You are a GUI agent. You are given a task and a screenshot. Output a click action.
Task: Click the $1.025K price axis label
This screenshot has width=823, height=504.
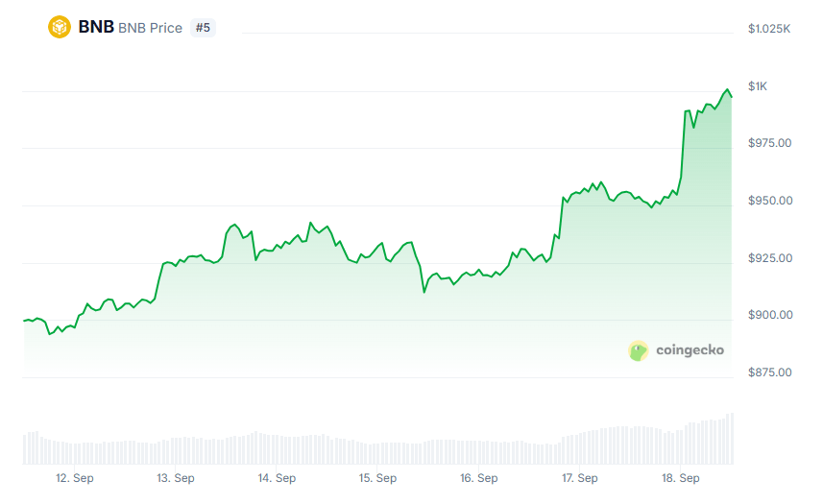tap(769, 29)
